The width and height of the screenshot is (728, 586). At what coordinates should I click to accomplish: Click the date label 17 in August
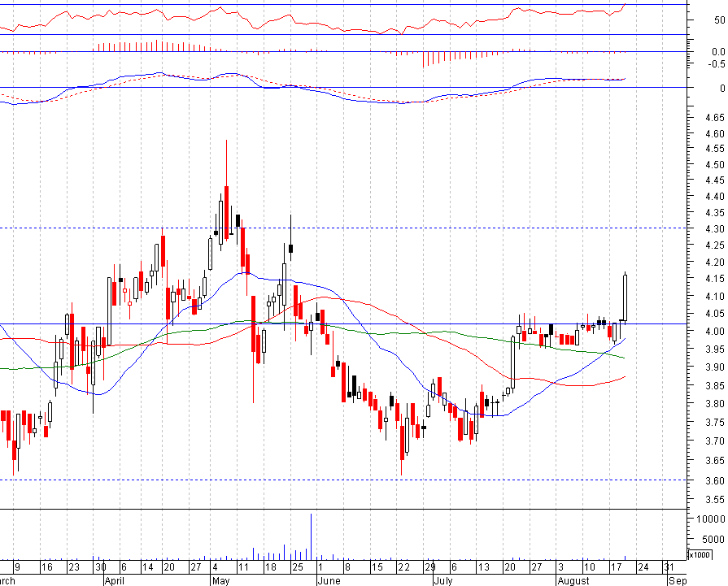[616, 567]
